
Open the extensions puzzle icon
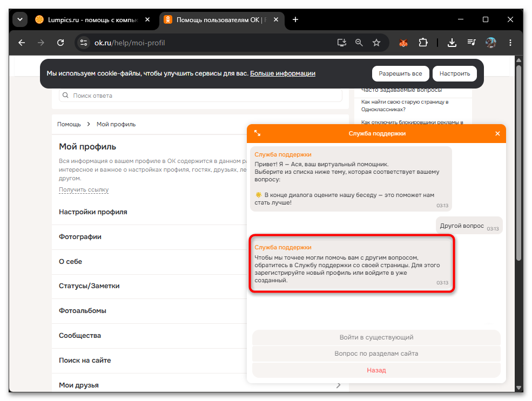(423, 43)
